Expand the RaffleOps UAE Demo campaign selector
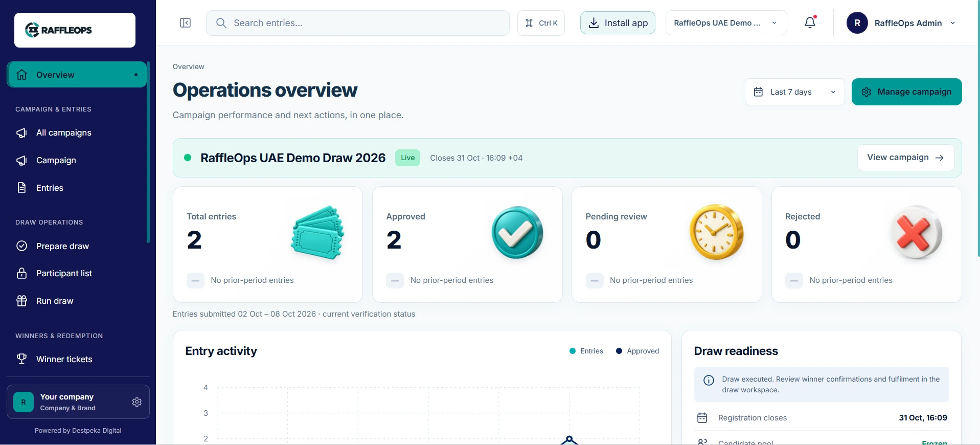 pos(726,23)
